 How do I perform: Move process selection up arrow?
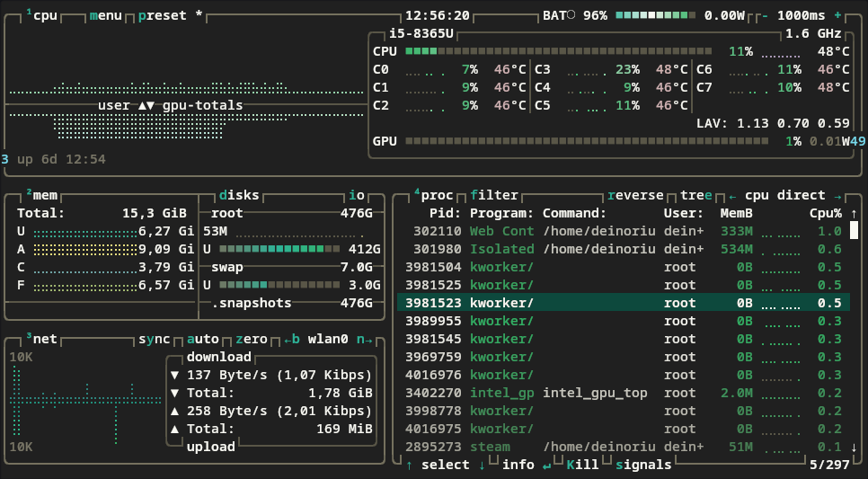(409, 466)
